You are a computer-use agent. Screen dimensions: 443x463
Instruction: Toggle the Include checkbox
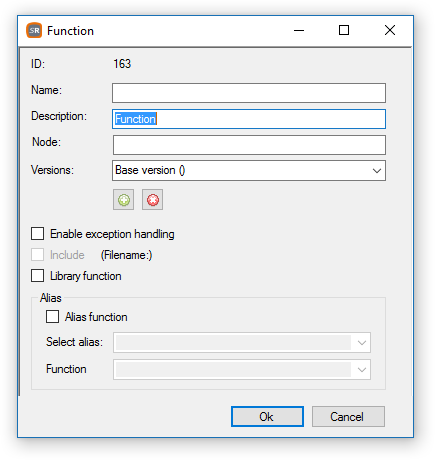[38, 255]
